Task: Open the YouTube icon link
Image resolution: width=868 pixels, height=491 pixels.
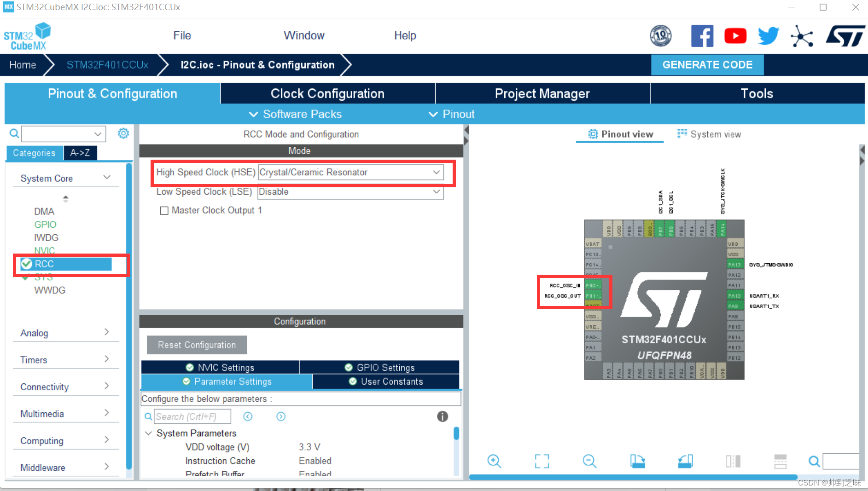Action: (x=735, y=35)
